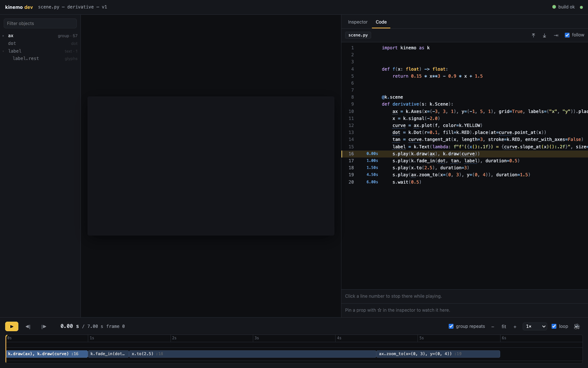The height and width of the screenshot is (368, 588).
Task: Click line number 19 in the gutter
Action: click(x=351, y=175)
